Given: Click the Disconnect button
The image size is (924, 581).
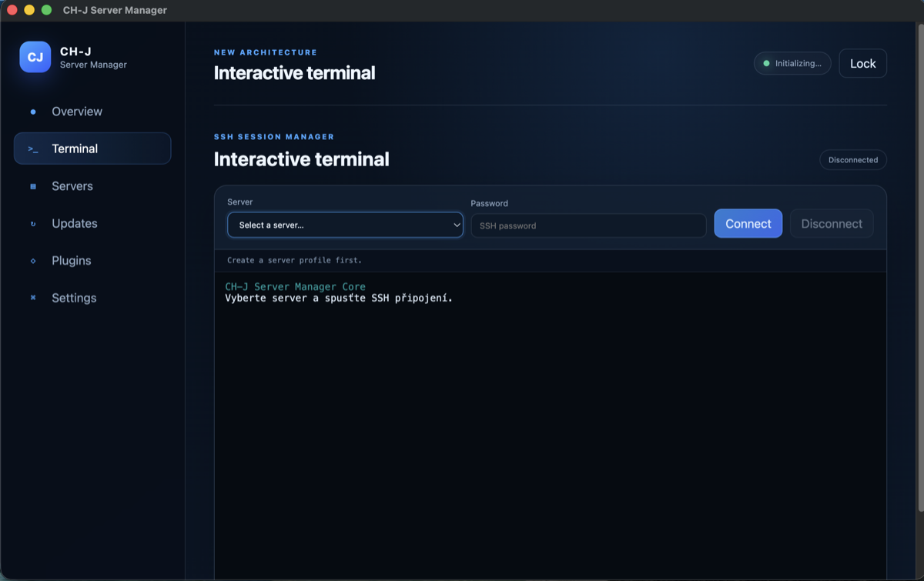Looking at the screenshot, I should (x=832, y=224).
